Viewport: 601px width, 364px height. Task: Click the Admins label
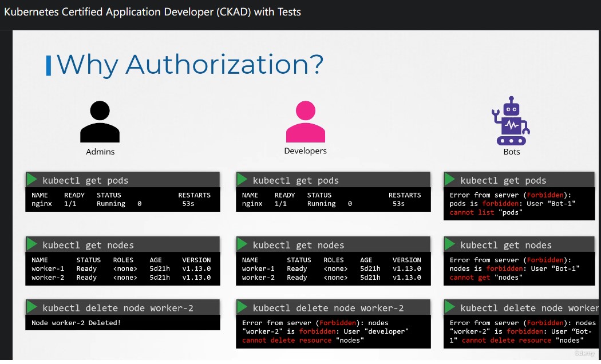point(100,152)
